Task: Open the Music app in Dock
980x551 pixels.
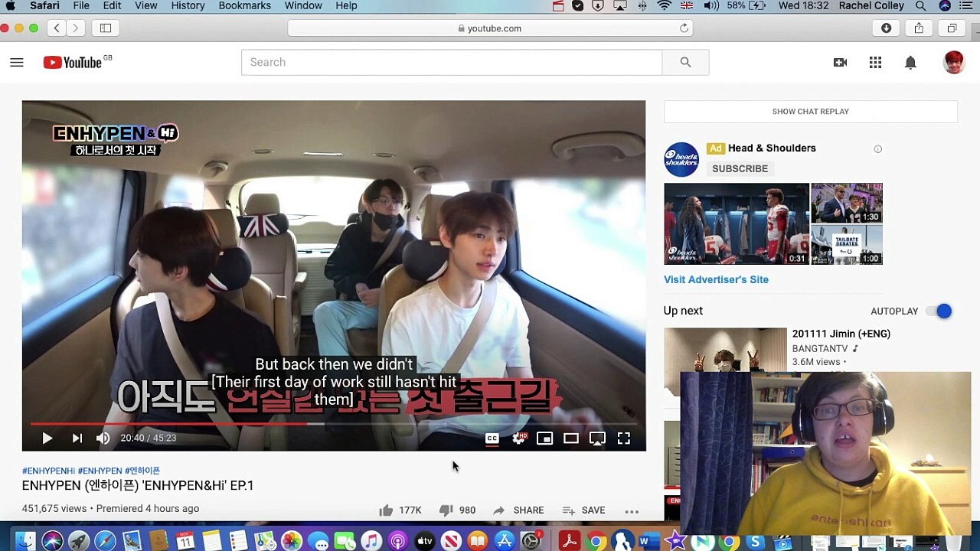Action: coord(371,540)
